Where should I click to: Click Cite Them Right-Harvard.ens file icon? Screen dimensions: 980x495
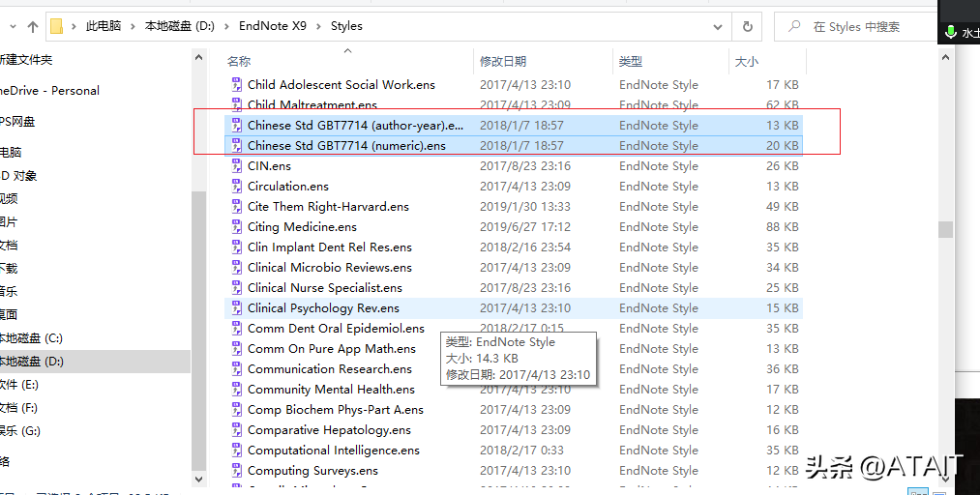pyautogui.click(x=236, y=206)
